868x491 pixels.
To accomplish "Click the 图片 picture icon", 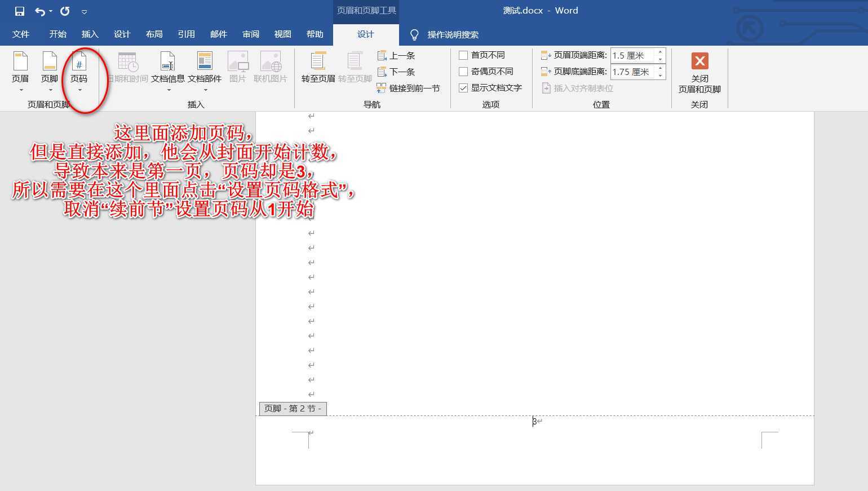I will click(x=238, y=68).
